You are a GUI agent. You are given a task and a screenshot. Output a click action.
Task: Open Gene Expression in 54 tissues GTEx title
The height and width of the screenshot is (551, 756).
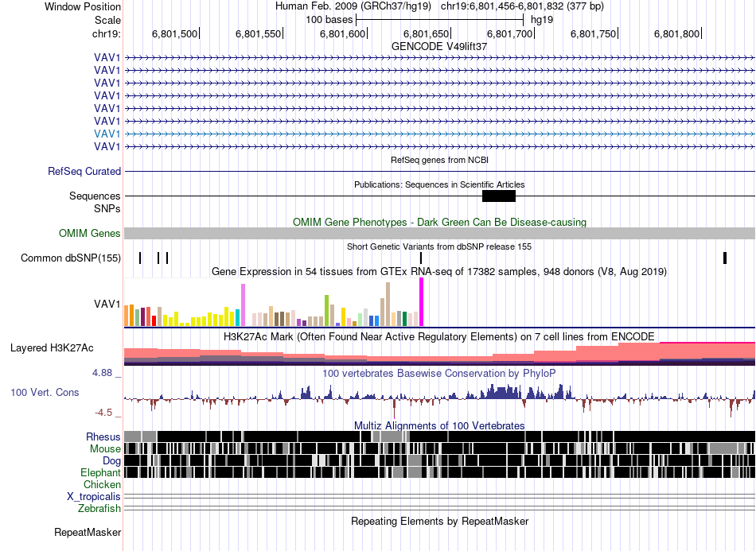pos(439,272)
